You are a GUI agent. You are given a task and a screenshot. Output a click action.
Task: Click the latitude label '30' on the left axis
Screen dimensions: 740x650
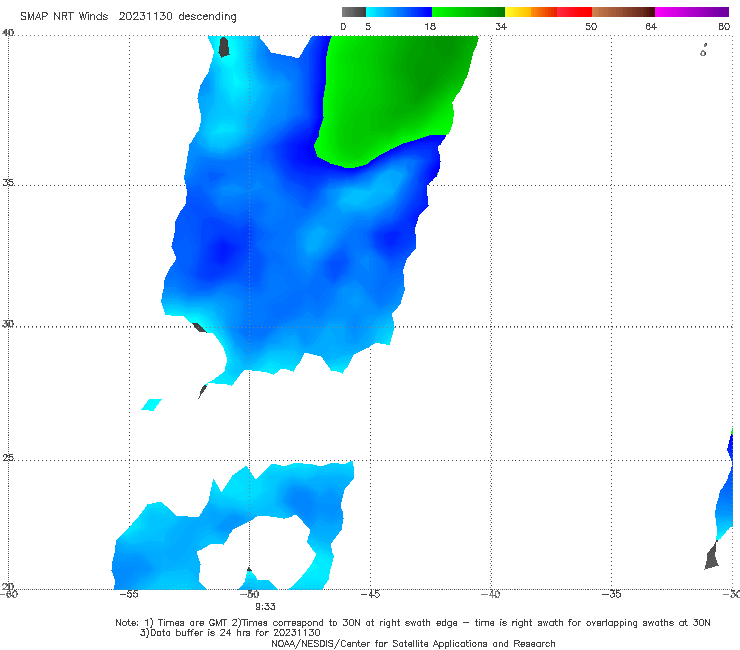[x=8, y=324]
